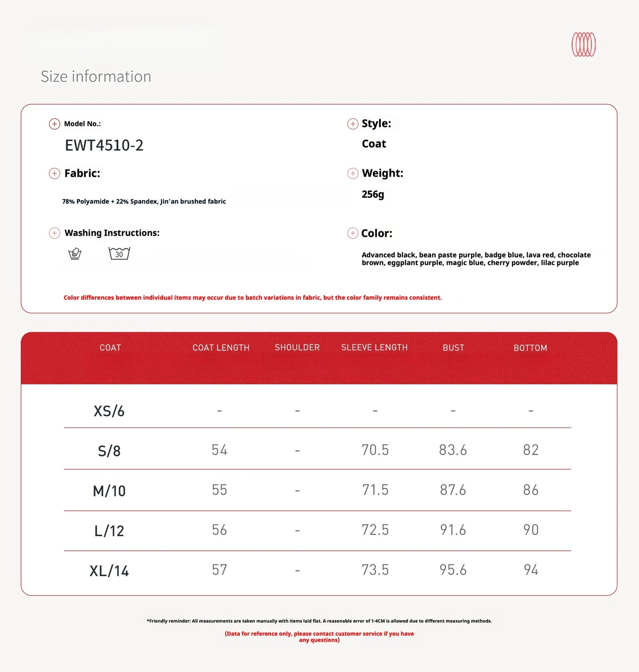This screenshot has width=639, height=672.
Task: Click the plus icon next to Color
Action: [x=352, y=233]
